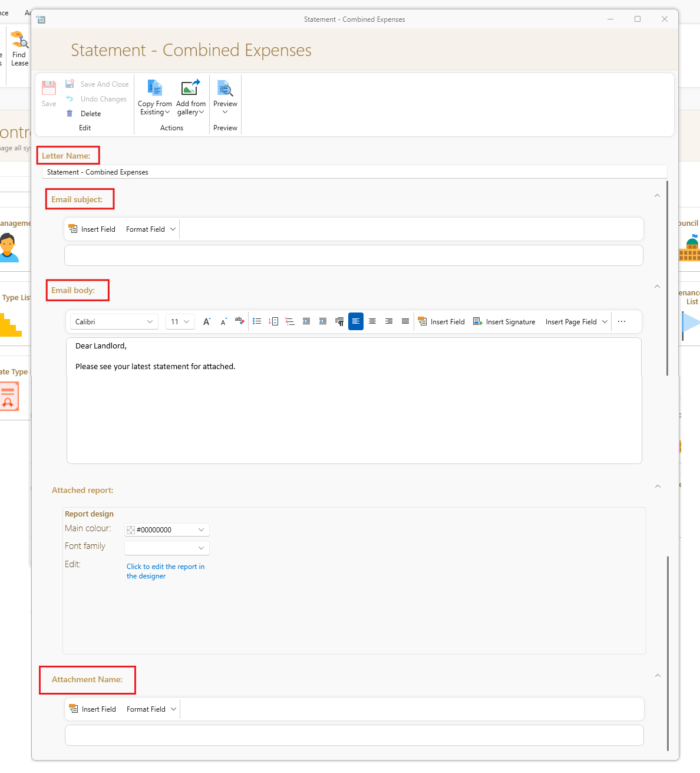The height and width of the screenshot is (773, 700).
Task: Select the align left icon
Action: point(356,321)
